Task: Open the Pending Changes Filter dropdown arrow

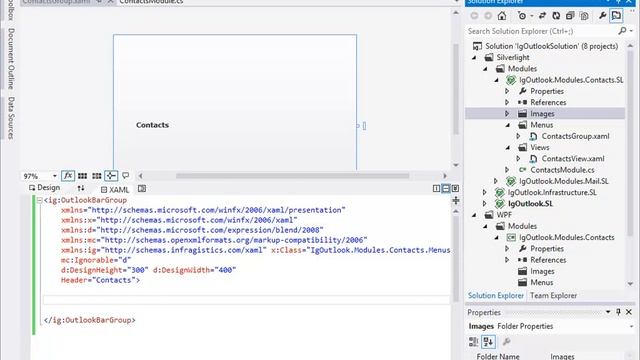Action: (531, 16)
